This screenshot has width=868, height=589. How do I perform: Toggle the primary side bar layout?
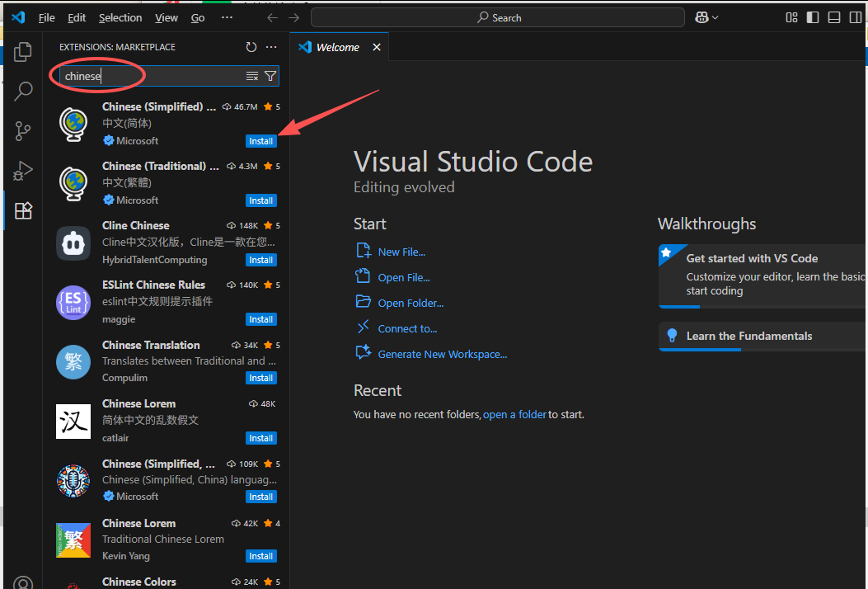[x=813, y=17]
